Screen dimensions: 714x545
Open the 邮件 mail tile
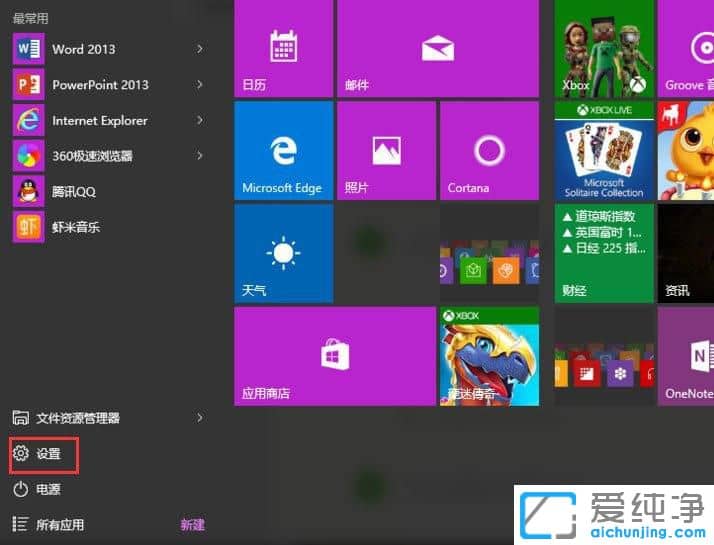[x=438, y=48]
